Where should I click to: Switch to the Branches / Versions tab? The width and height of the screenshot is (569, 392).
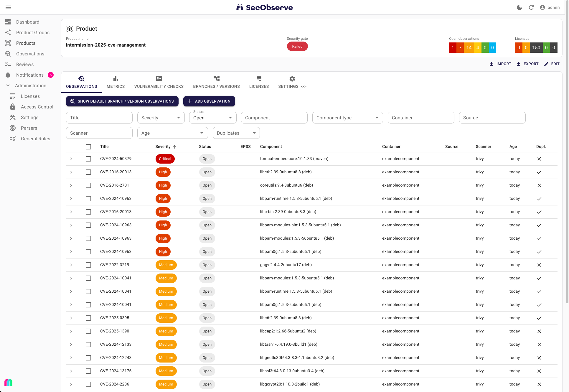(x=216, y=82)
